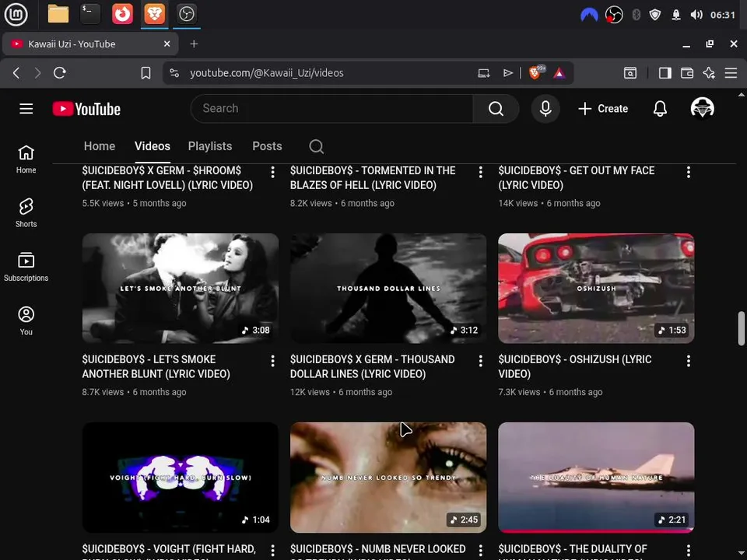Screen dimensions: 747x560
Task: Play Numb Never Looked So Trendy thumbnail
Action: click(388, 477)
